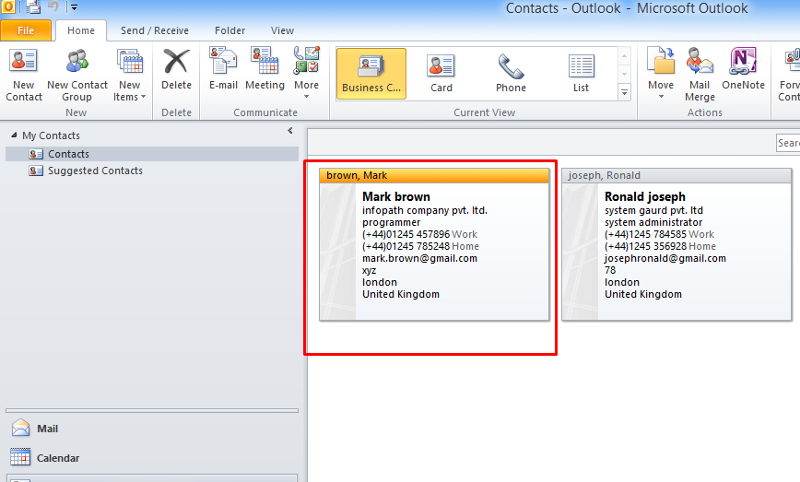Screen dimensions: 800x482
Task: Collapse the My Contacts group
Action: click(x=14, y=135)
